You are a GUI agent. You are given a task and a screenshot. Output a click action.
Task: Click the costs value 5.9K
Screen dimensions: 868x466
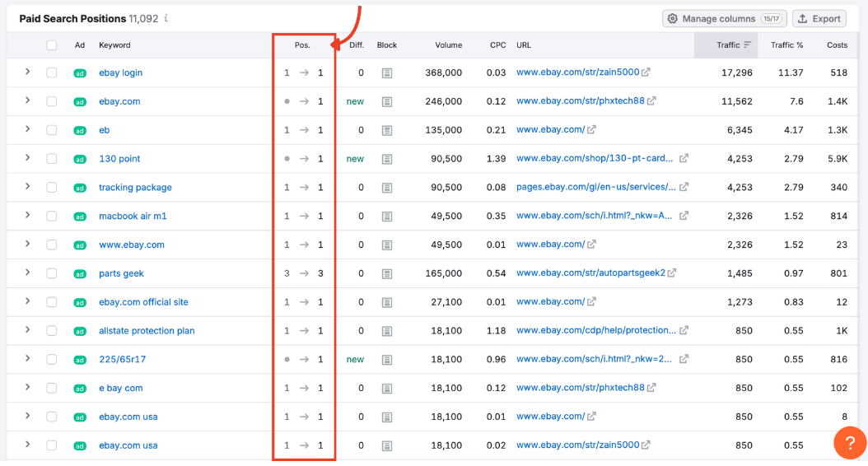pos(838,159)
